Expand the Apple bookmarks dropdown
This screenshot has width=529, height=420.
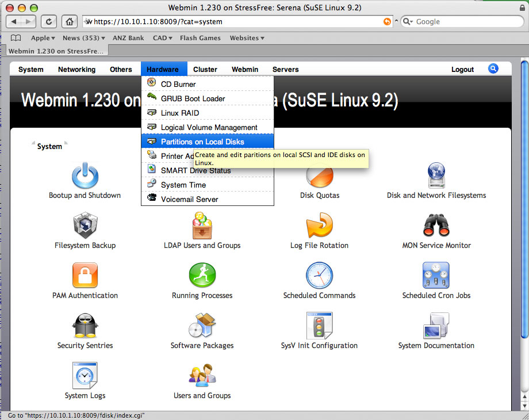(43, 38)
